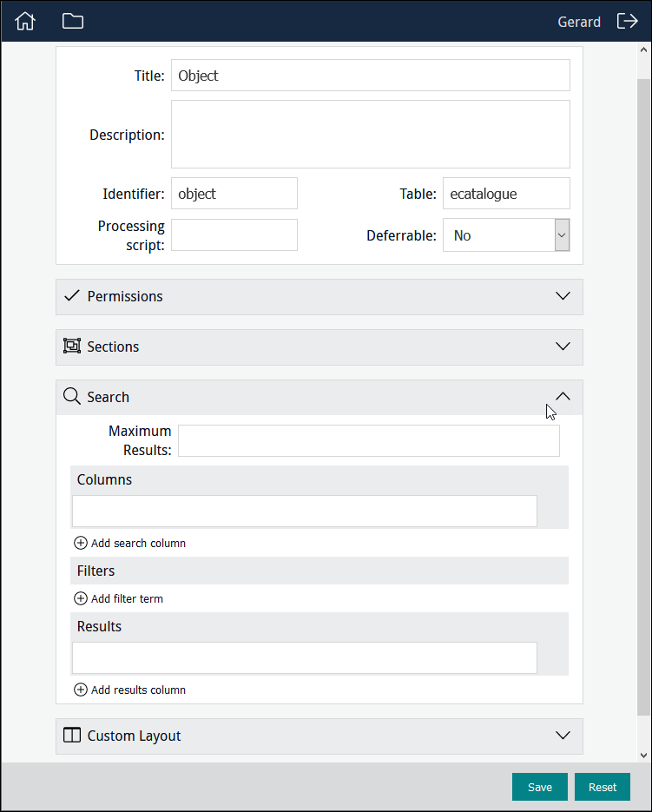Click the logout icon beside Gerard
This screenshot has height=812, width=652.
[x=627, y=21]
